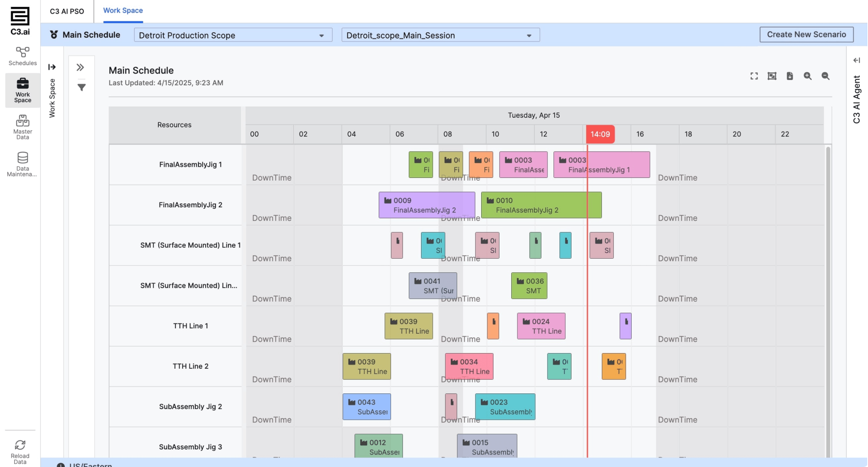Open the Detroit Production Scope dropdown
868x467 pixels.
233,35
